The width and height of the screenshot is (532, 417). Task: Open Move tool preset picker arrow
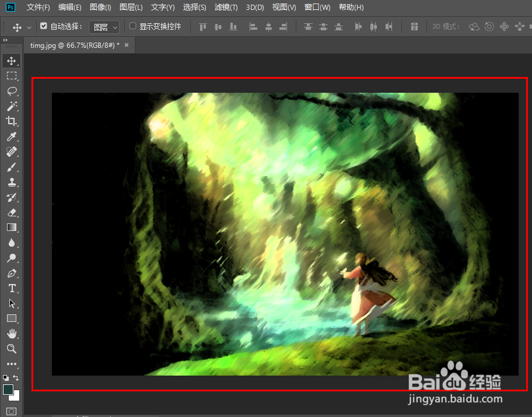click(x=29, y=27)
